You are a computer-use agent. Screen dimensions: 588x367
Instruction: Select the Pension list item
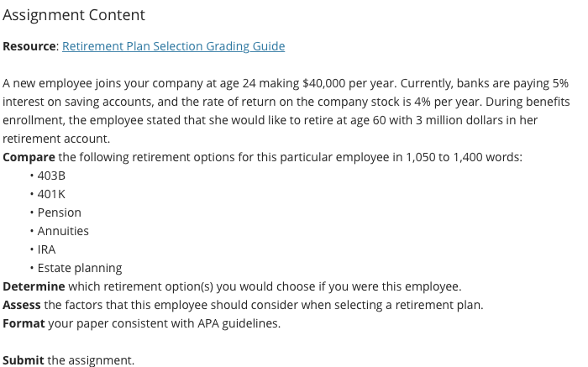(x=60, y=212)
